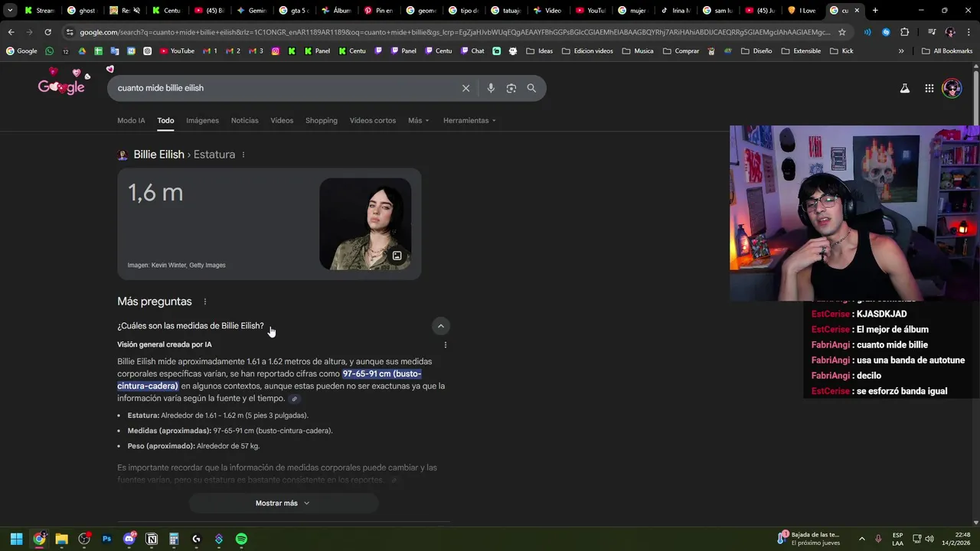
Task: Open the Comprar bookmark folder
Action: click(x=681, y=51)
